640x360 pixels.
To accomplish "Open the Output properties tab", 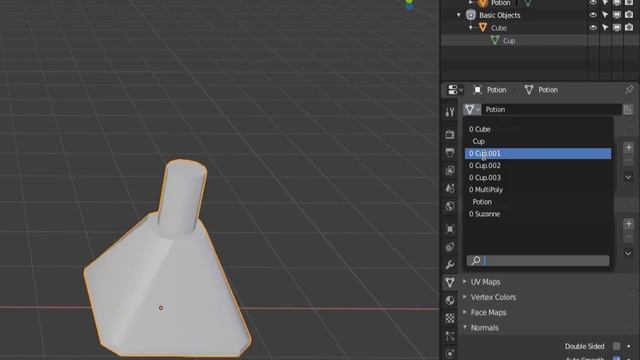I will point(450,153).
